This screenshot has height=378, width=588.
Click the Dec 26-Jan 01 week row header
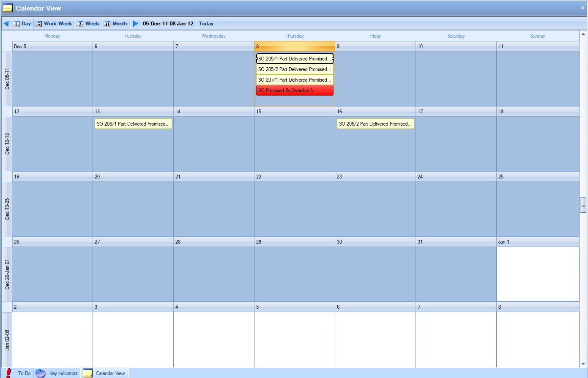(7, 274)
